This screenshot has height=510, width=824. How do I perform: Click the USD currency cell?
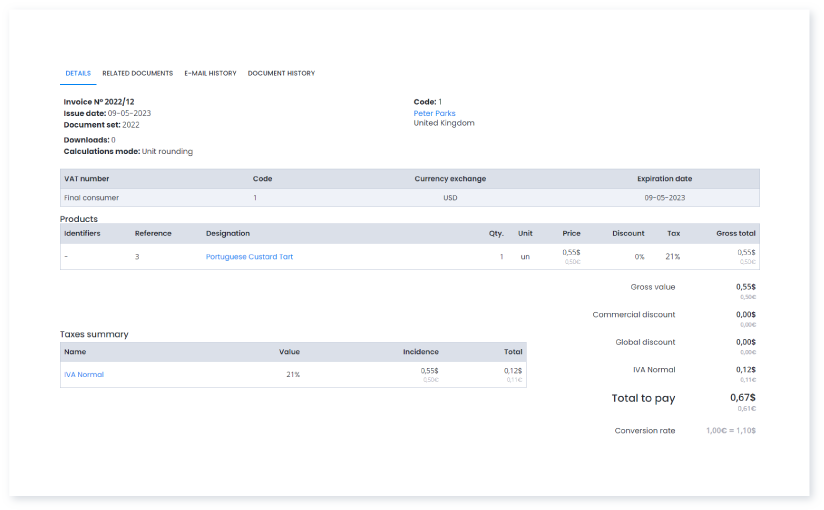coord(450,198)
